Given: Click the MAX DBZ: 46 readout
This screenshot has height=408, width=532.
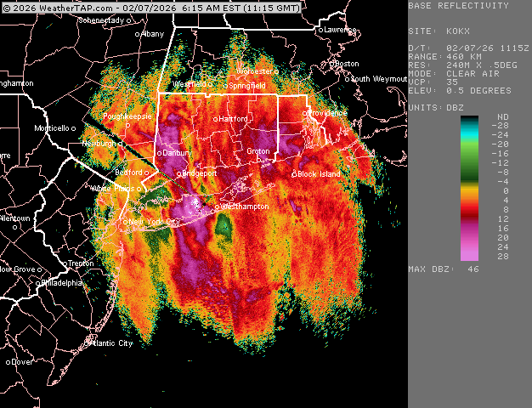Looking at the screenshot, I should pos(444,269).
